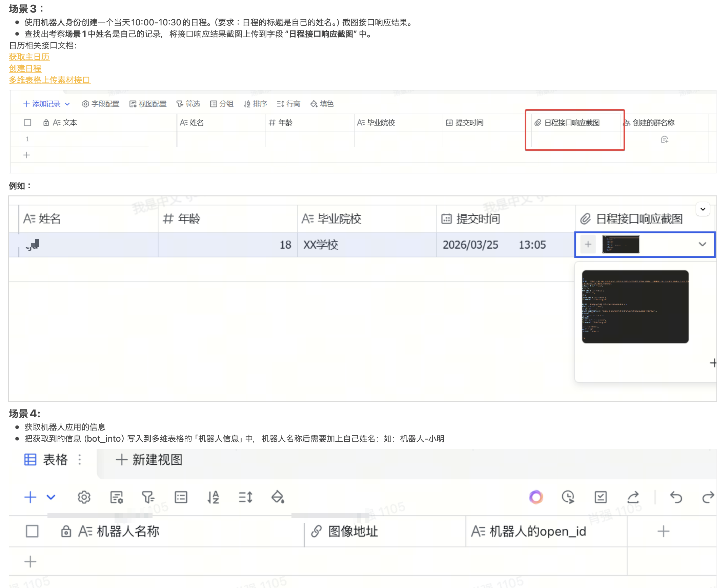Expand the chevron in the attachment cell

[x=702, y=244]
